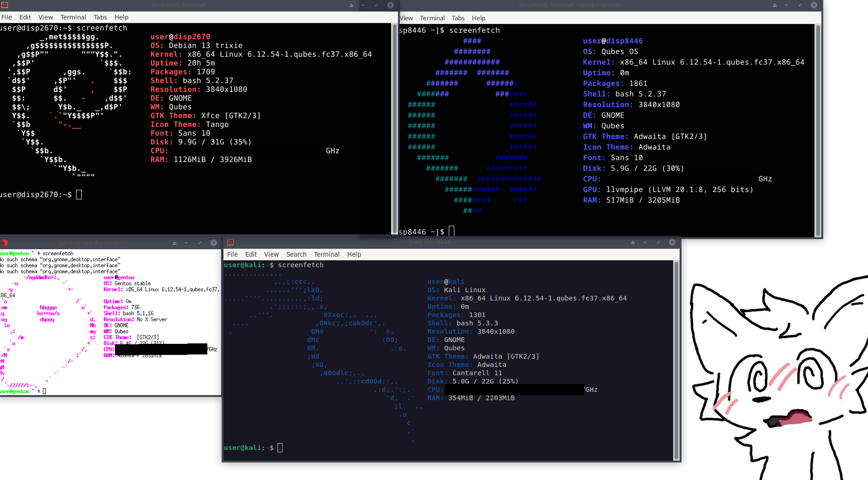Image resolution: width=868 pixels, height=480 pixels.
Task: Maximize the disp2670 Terminal window
Action: coord(377,5)
